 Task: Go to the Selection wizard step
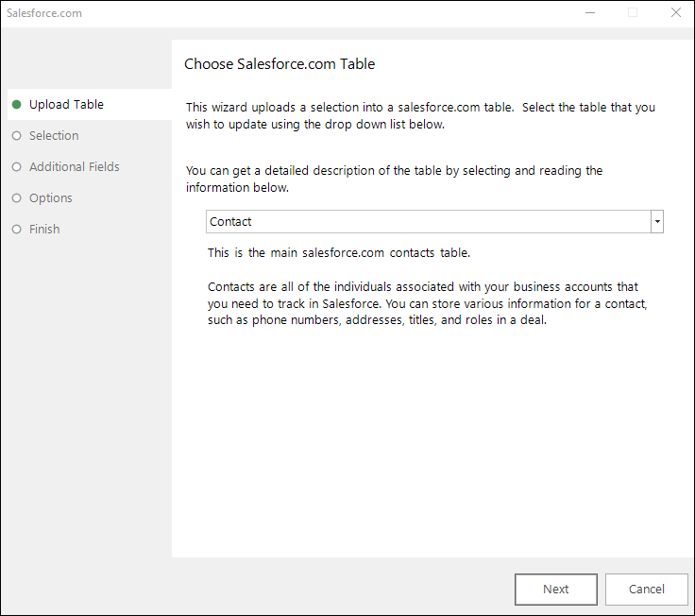54,135
